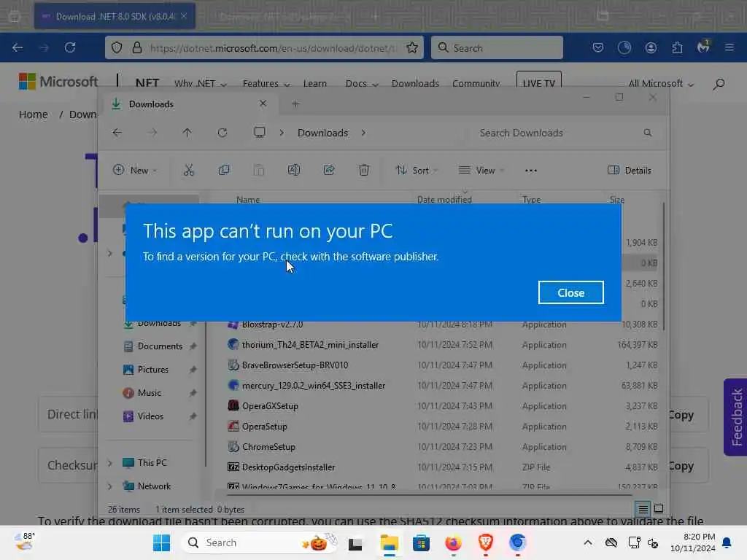Open the Firefox account icon
This screenshot has height=560, width=747.
[651, 47]
